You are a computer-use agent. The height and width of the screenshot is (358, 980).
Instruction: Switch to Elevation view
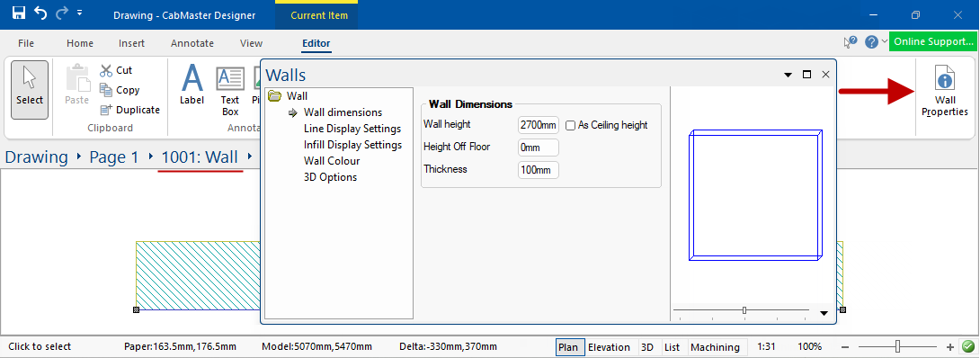click(610, 347)
